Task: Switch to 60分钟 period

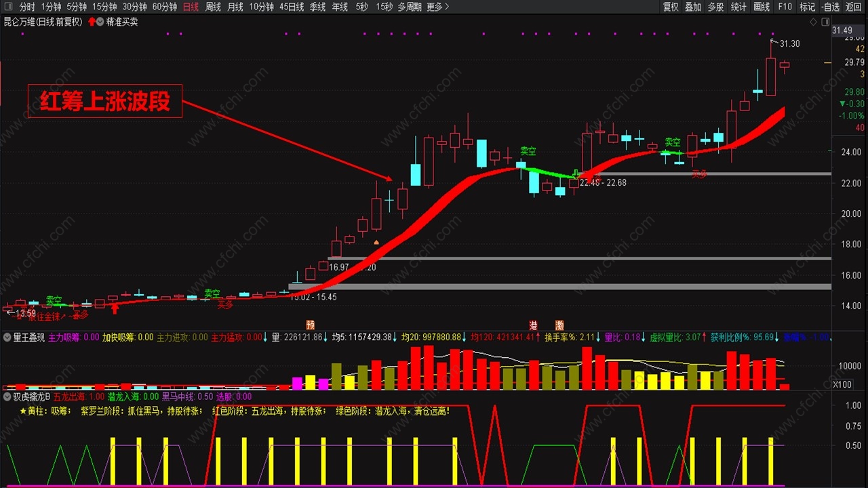Action: coord(165,7)
